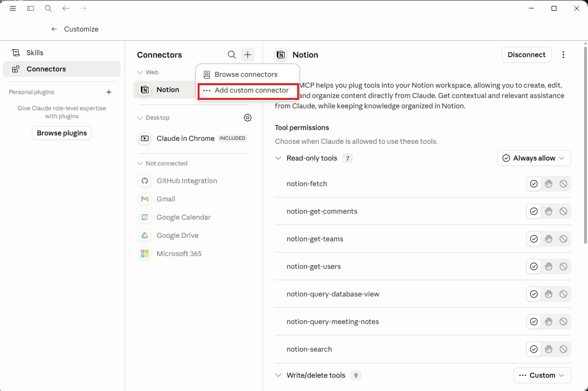
Task: Open the Always allow dropdown
Action: click(x=534, y=158)
